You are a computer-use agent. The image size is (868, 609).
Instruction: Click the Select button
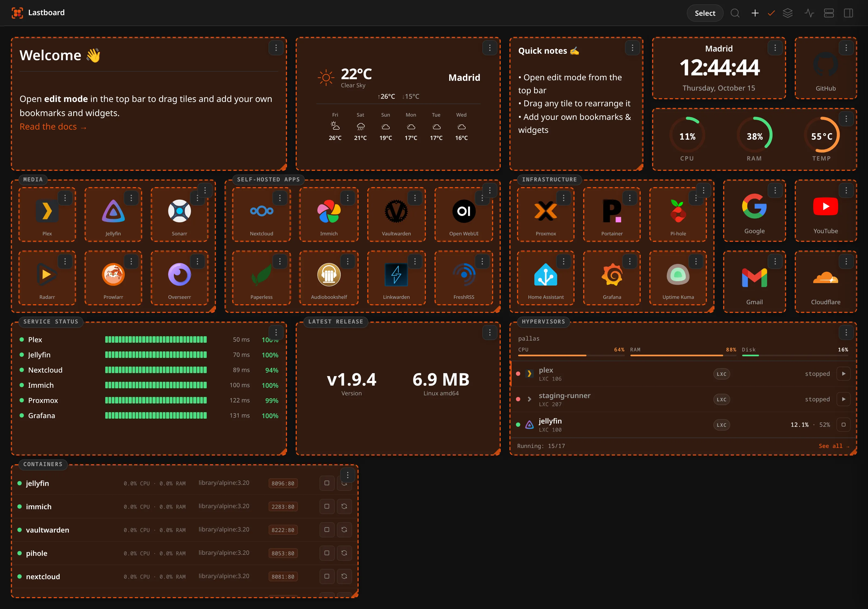pos(705,13)
